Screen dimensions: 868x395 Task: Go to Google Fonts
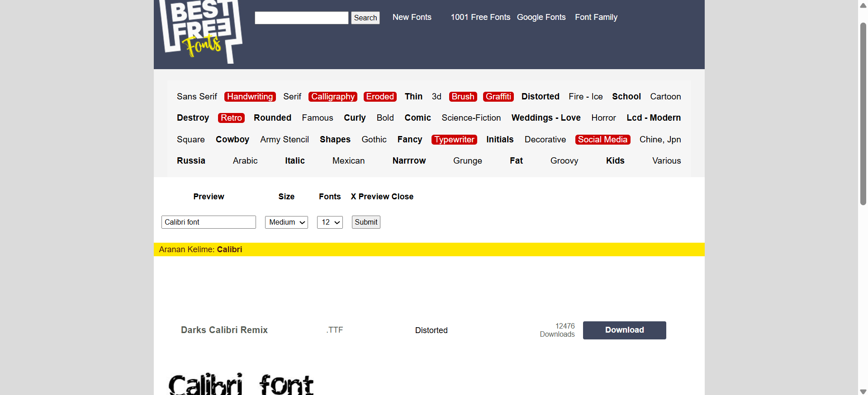click(541, 17)
